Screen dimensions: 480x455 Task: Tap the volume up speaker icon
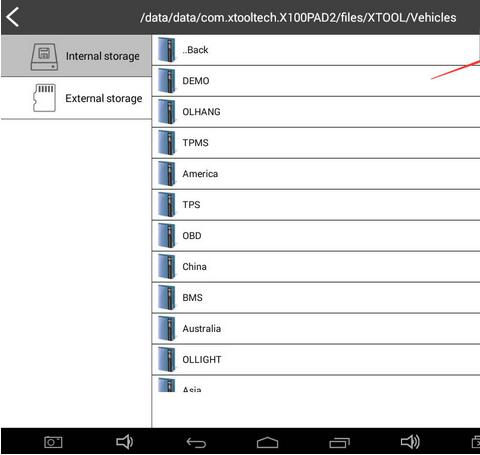coord(410,442)
